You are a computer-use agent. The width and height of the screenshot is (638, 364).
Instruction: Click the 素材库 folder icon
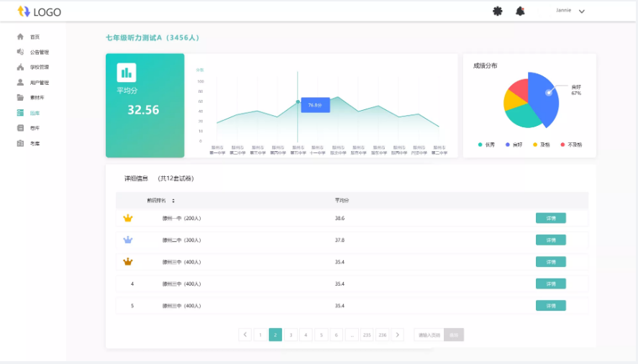click(20, 97)
